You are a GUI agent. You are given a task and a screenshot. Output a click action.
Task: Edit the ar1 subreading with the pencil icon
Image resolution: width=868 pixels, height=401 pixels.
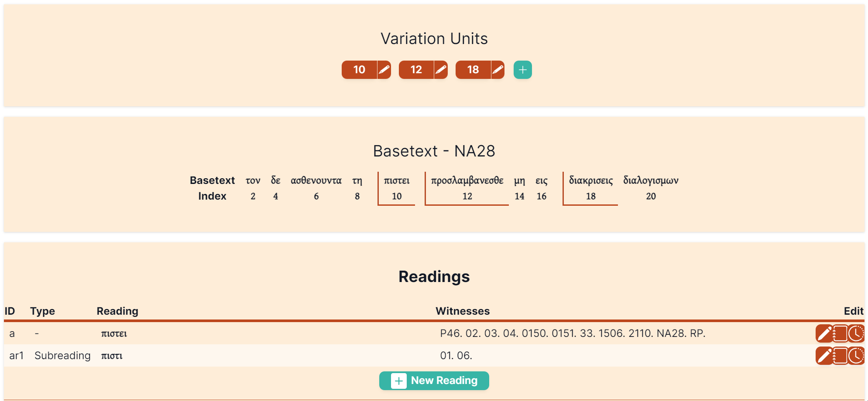[824, 356]
